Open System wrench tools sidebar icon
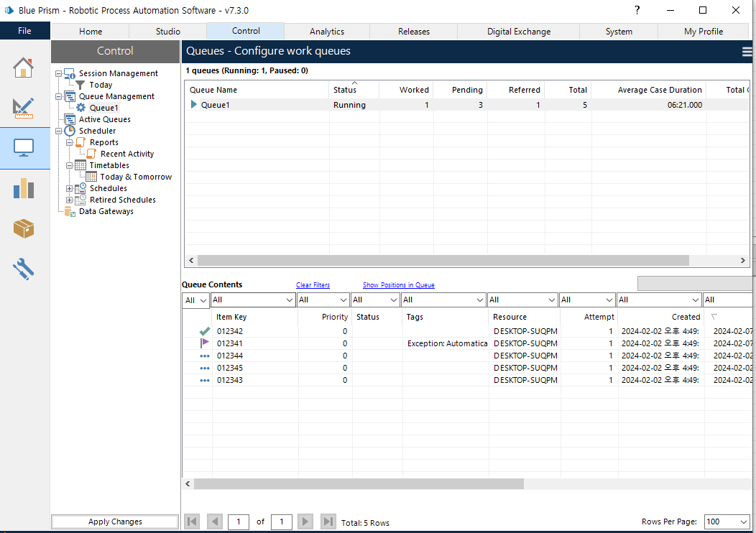The width and height of the screenshot is (756, 533). point(23,269)
